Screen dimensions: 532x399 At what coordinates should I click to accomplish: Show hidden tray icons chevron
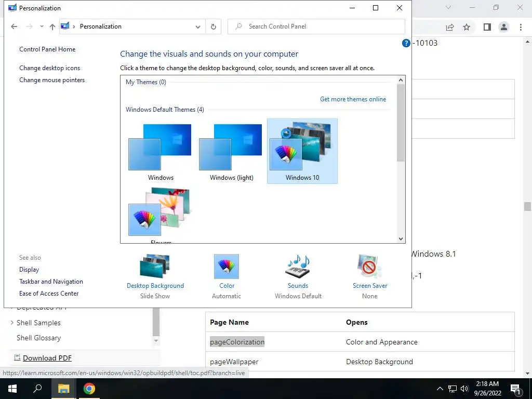click(440, 389)
